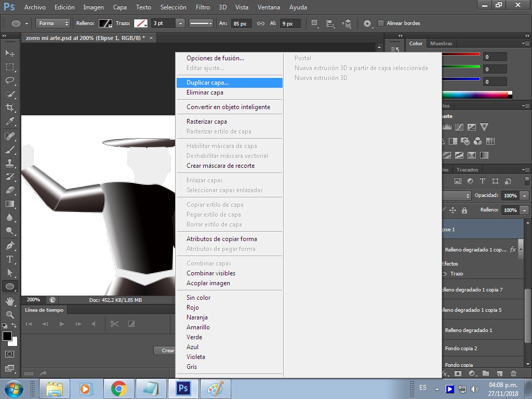Image resolution: width=532 pixels, height=399 pixels.
Task: Open path alignment options
Action: [x=330, y=23]
